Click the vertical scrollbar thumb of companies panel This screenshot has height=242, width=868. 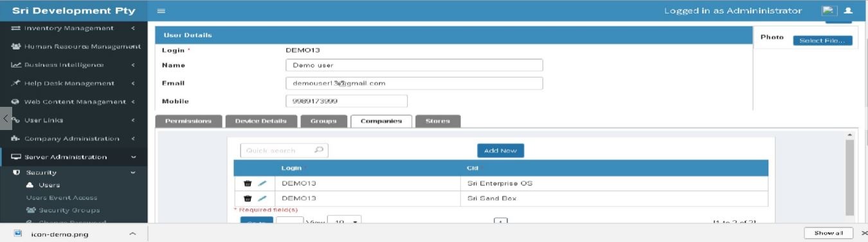tap(849, 177)
